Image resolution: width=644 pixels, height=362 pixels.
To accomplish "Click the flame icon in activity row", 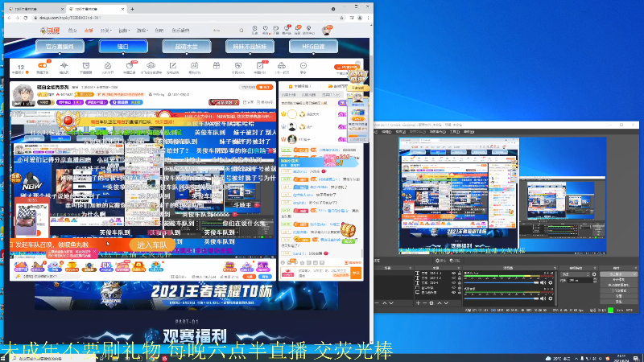I will click(108, 66).
